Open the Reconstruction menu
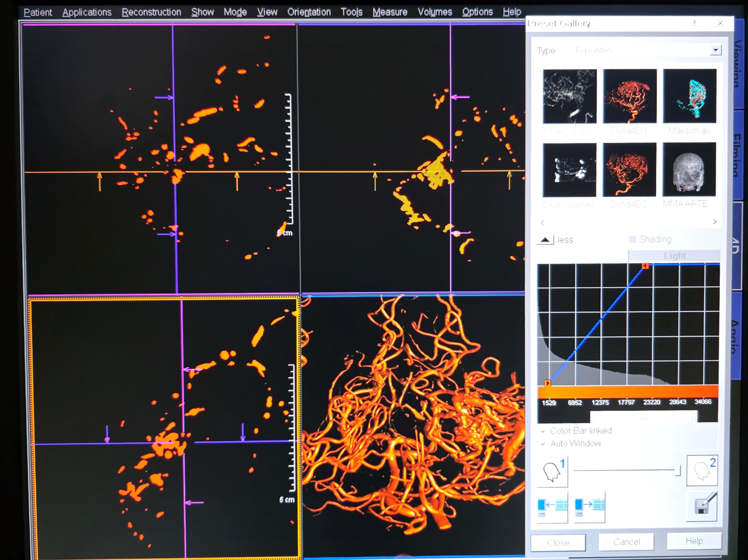Screen dimensions: 748x560 pos(151,12)
